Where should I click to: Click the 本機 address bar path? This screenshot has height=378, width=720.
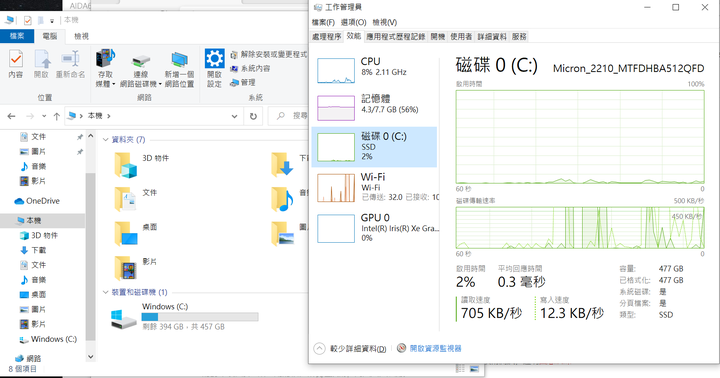96,116
